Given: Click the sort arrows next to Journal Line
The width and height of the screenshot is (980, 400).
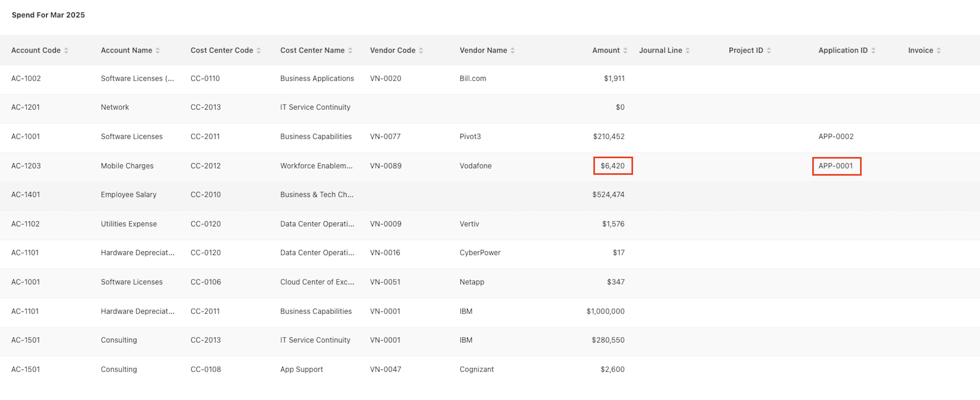Looking at the screenshot, I should click(x=688, y=50).
